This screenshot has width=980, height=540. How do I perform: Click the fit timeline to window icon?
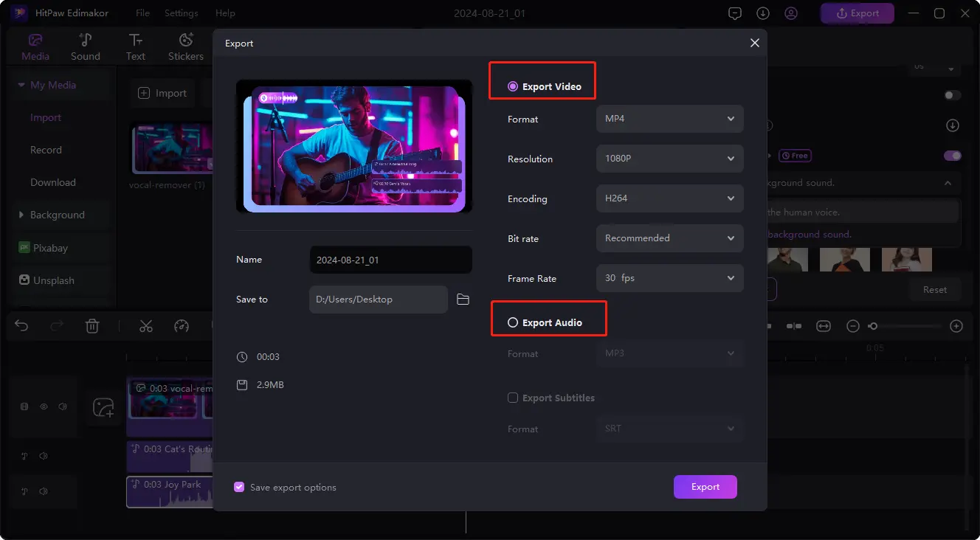[x=824, y=326]
